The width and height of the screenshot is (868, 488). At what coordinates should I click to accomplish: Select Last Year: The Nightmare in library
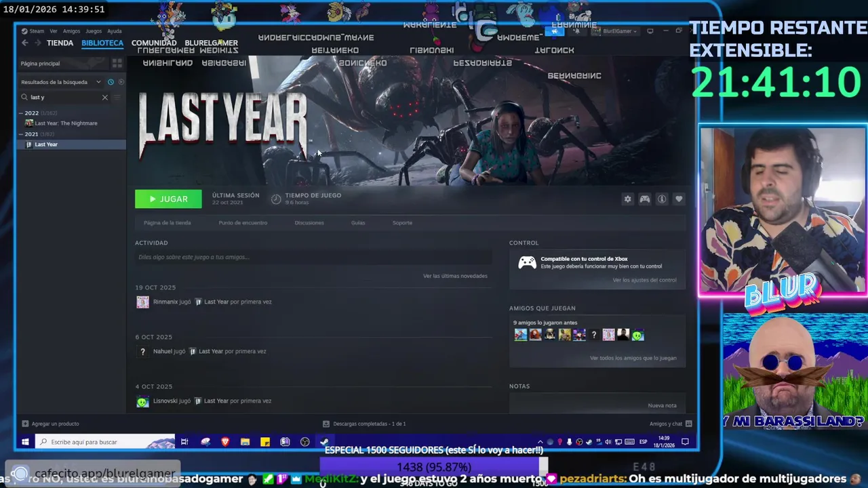pyautogui.click(x=66, y=123)
